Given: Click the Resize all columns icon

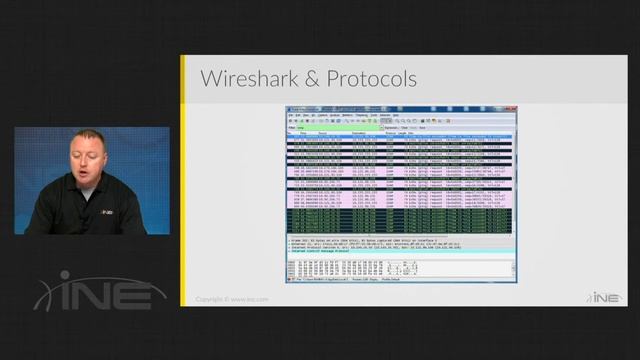Looking at the screenshot, I should 415,121.
